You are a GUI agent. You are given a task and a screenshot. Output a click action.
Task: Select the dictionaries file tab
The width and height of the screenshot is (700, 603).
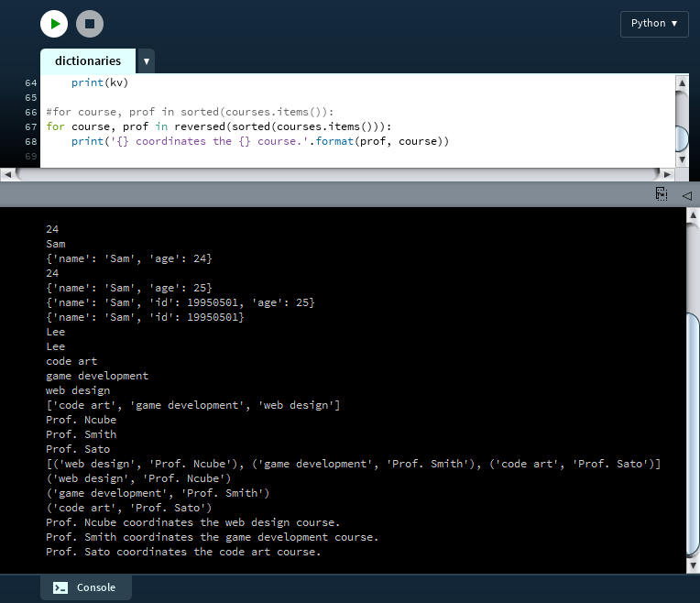(88, 60)
